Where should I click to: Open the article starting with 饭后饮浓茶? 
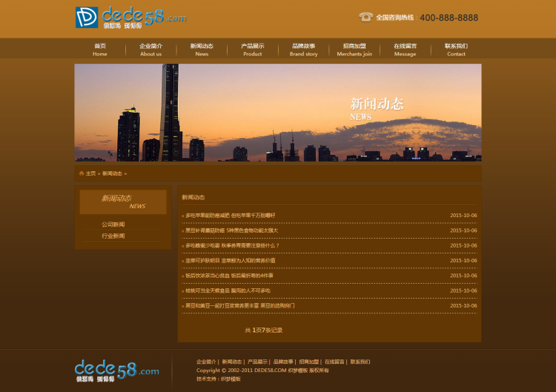229,276
